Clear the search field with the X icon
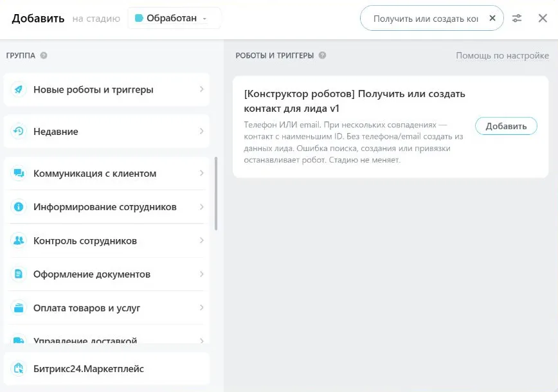This screenshot has width=558, height=392. (x=492, y=18)
